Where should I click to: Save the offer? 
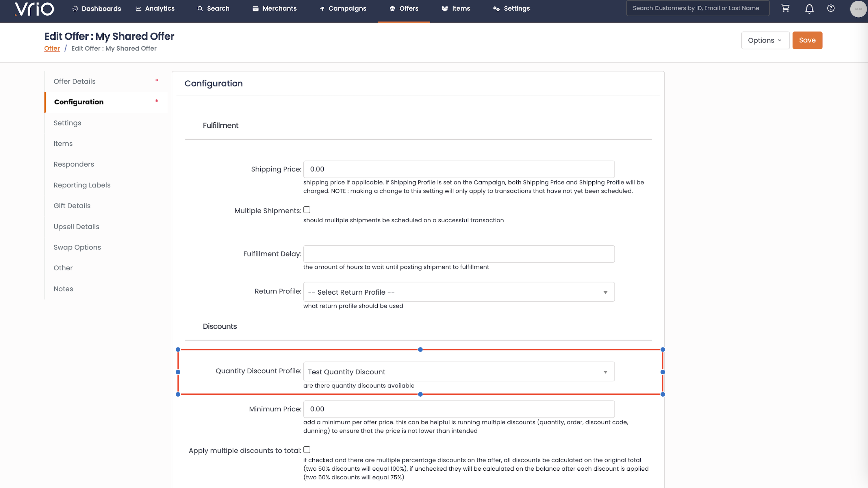pyautogui.click(x=807, y=40)
